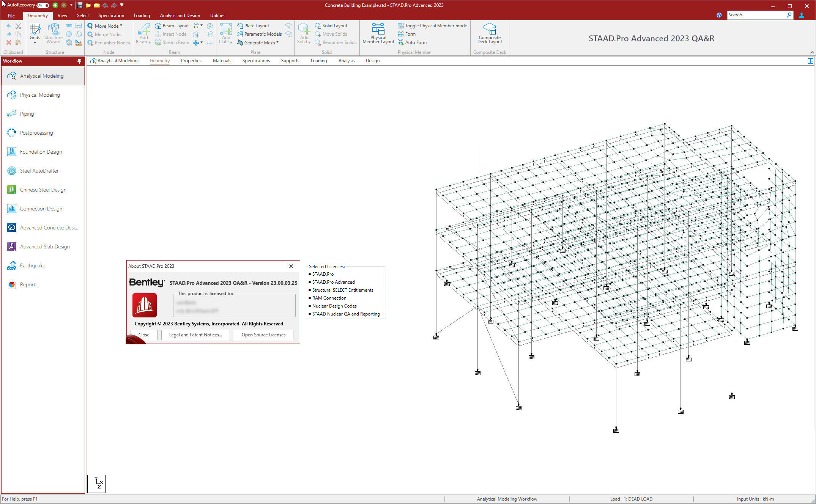Open Plate Layout
Image resolution: width=816 pixels, height=504 pixels.
tap(253, 26)
